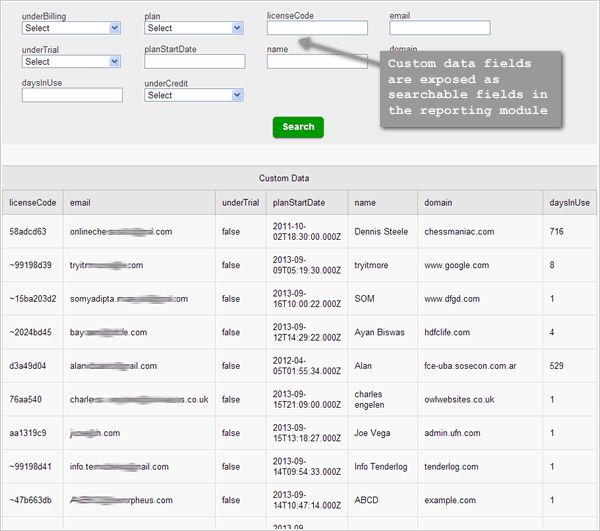Click the name ABCD
This screenshot has width=600, height=531.
point(366,500)
